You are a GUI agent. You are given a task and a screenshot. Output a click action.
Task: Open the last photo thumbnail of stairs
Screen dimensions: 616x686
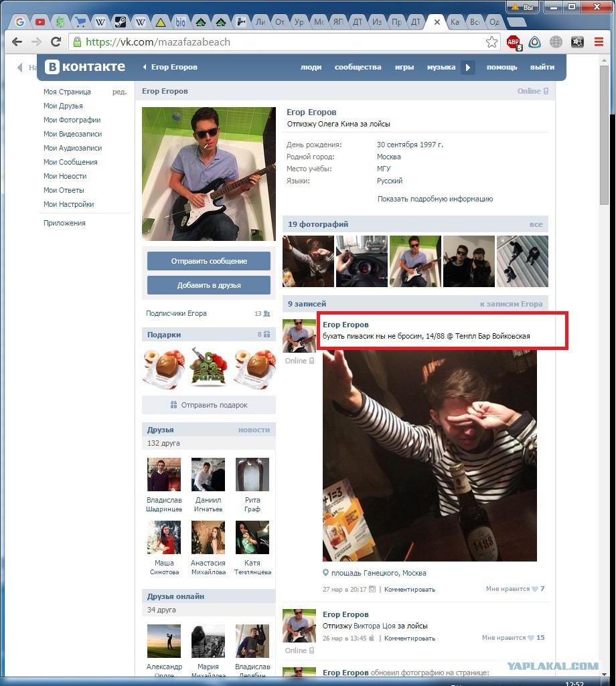tap(522, 261)
